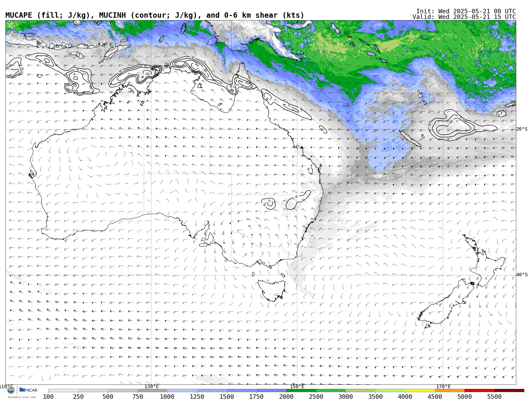Pick the green 2500–3000 colorbar swatch
The image size is (532, 400).
[331, 391]
